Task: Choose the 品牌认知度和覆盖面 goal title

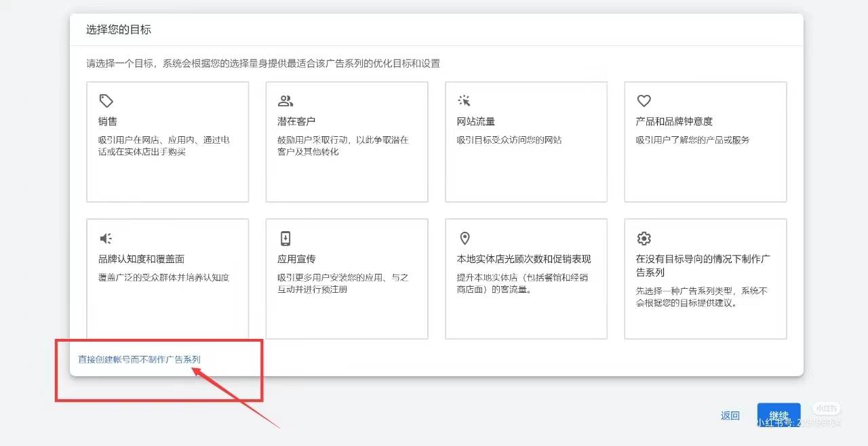Action: click(141, 259)
